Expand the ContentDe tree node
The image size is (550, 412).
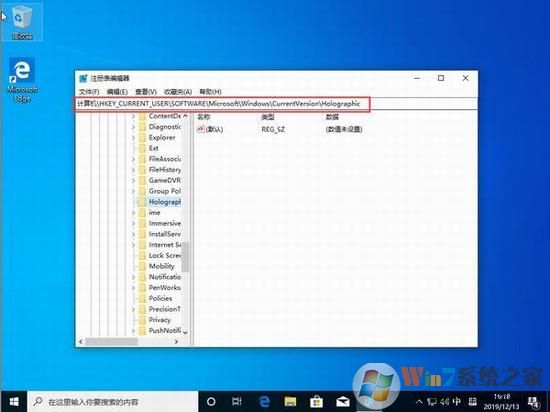pos(133,116)
